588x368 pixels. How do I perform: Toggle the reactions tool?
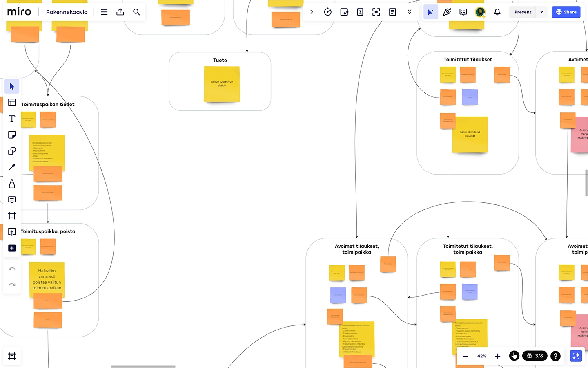(x=447, y=12)
